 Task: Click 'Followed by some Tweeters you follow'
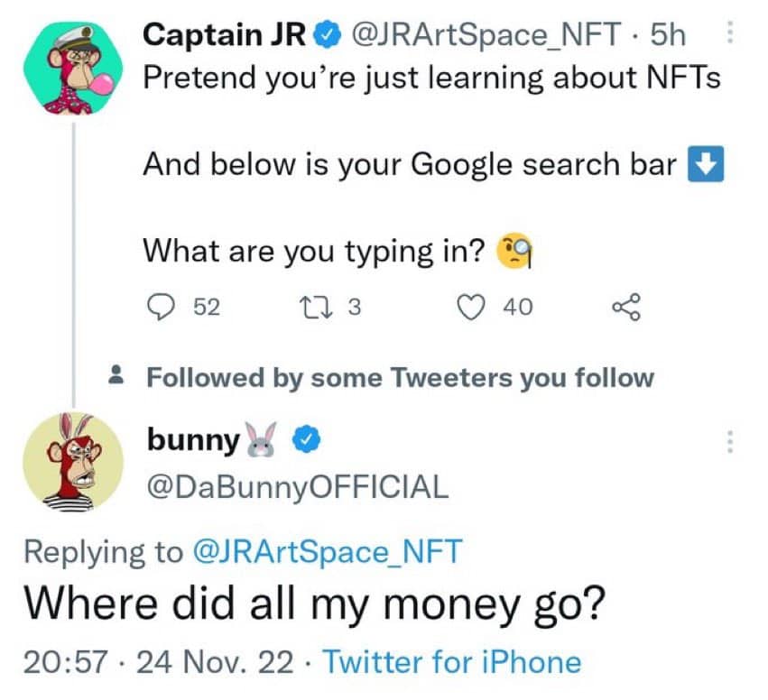(x=400, y=377)
